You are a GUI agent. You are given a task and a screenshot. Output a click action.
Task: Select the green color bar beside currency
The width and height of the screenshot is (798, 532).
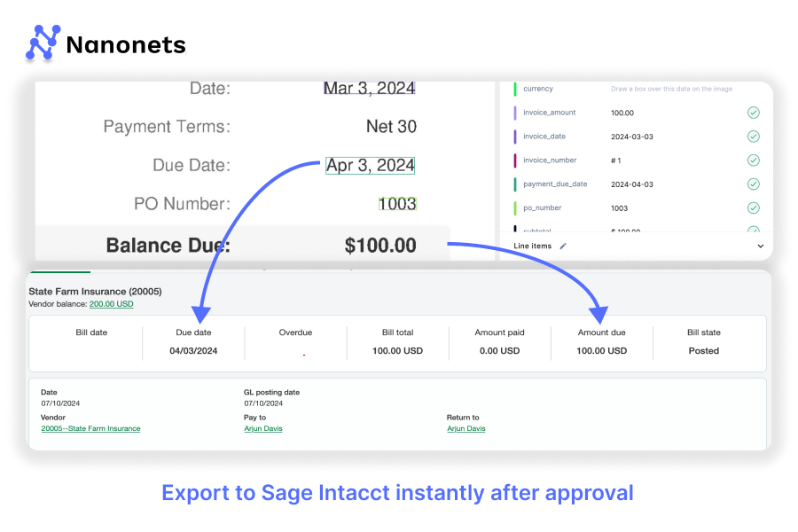click(514, 90)
